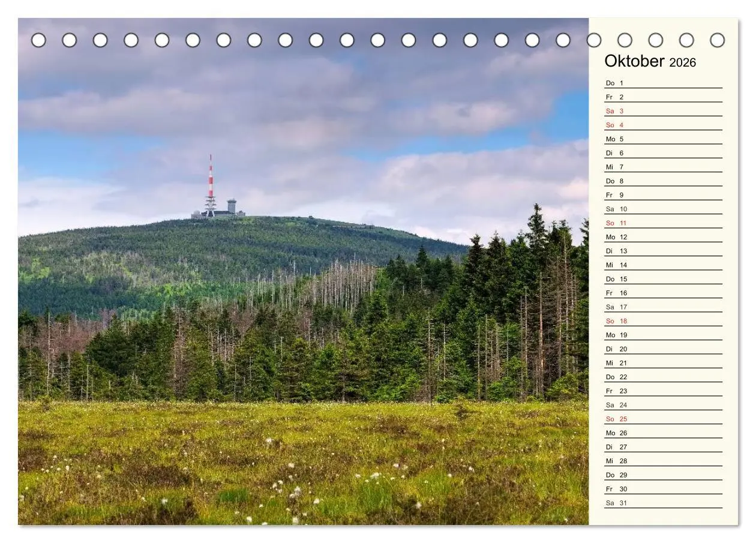Image resolution: width=756 pixels, height=543 pixels.
Task: Select the calendar row 'Do 15'
Action: [x=663, y=279]
